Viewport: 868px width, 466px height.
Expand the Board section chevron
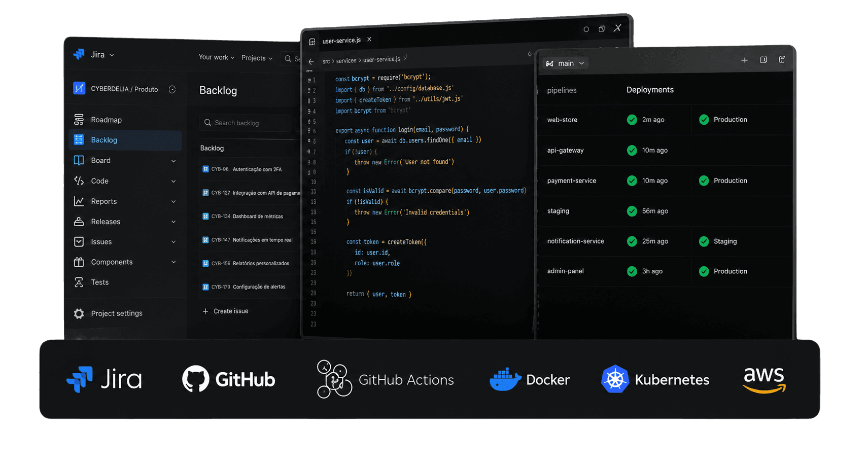pyautogui.click(x=173, y=161)
